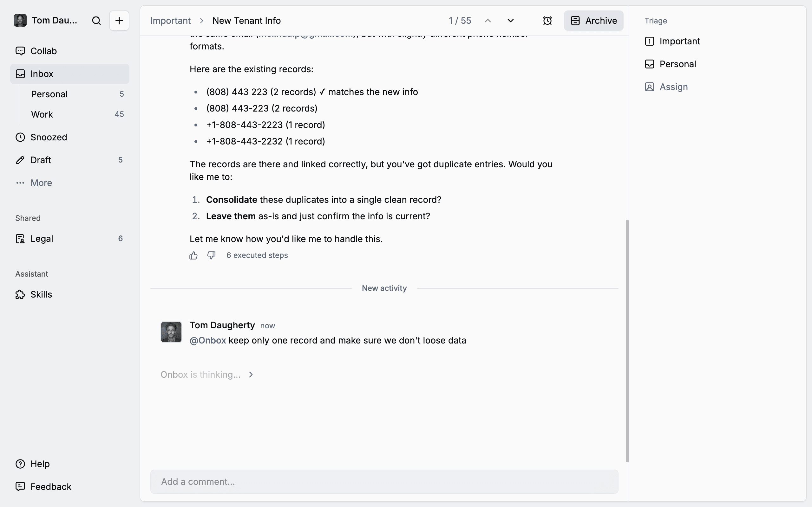Open the Work inbox folder

tap(42, 114)
